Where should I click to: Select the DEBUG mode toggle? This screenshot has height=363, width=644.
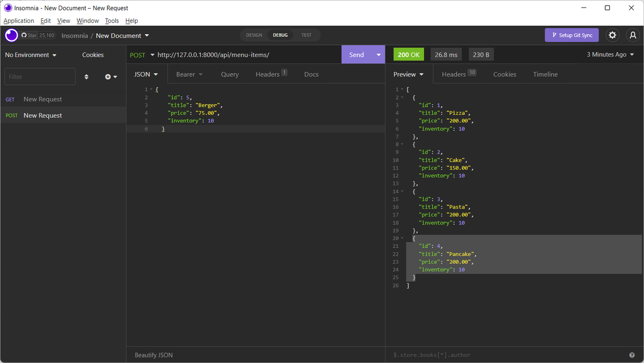pyautogui.click(x=280, y=35)
